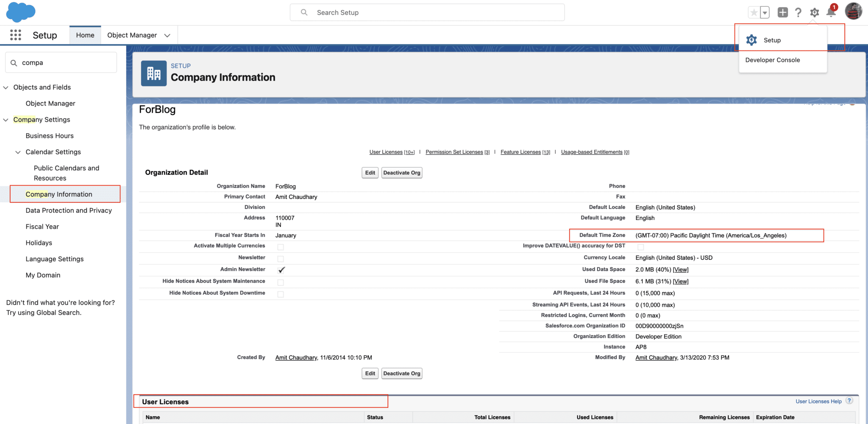Open the Object Manager dropdown arrow
The width and height of the screenshot is (868, 424).
coord(167,35)
